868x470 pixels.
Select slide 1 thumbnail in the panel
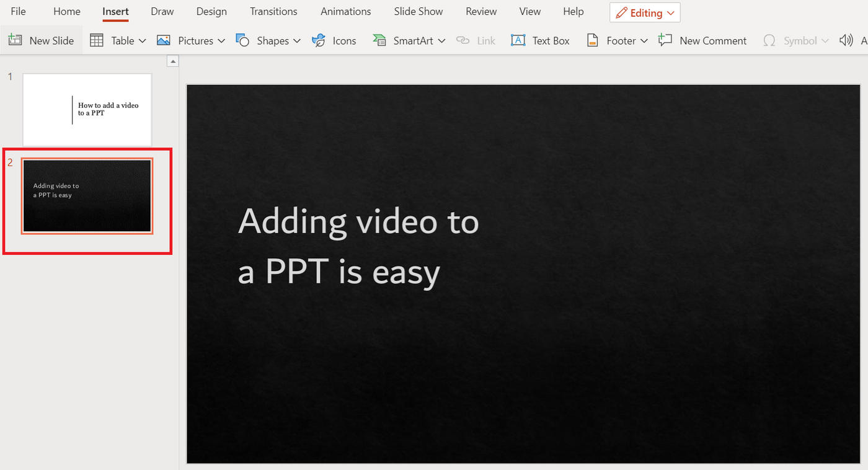tap(87, 109)
